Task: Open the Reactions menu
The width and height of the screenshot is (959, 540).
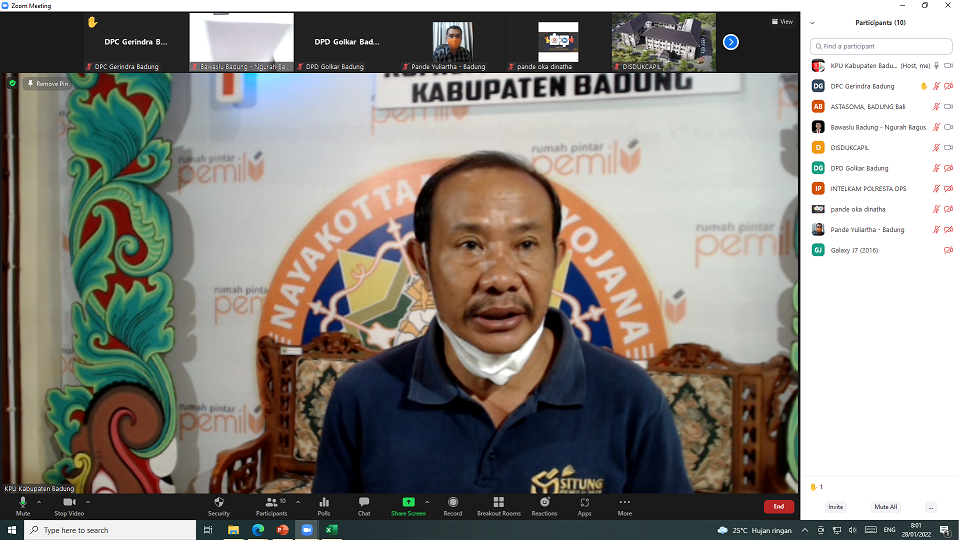Action: 544,505
